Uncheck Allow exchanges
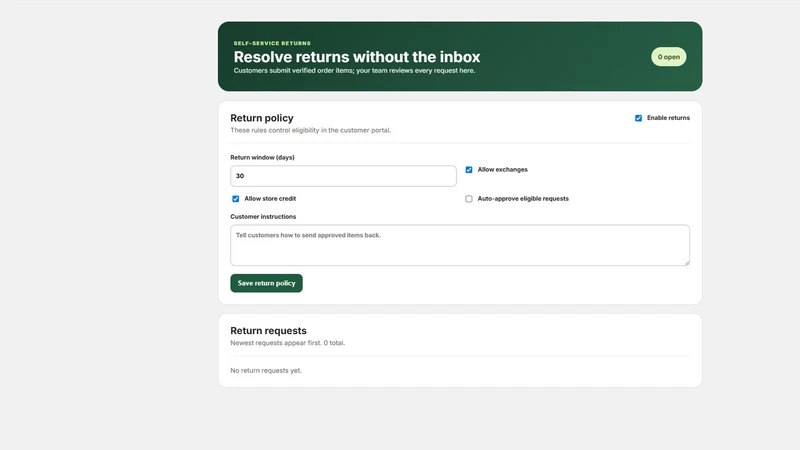The height and width of the screenshot is (450, 800). 469,170
